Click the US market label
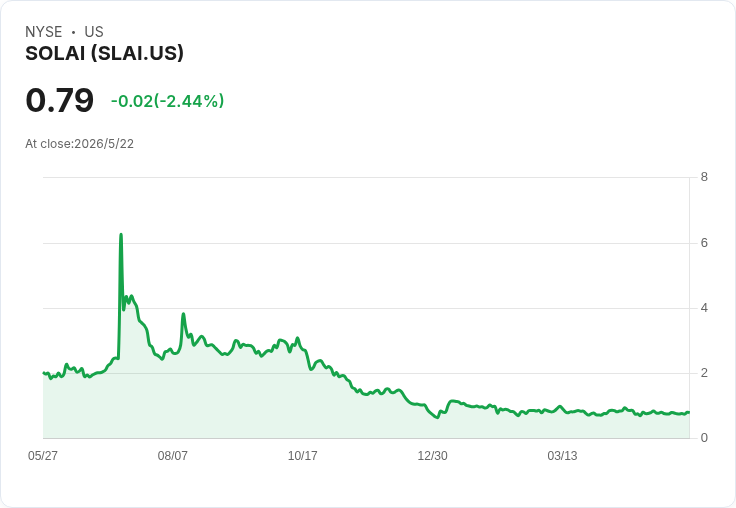This screenshot has width=736, height=508. [94, 32]
